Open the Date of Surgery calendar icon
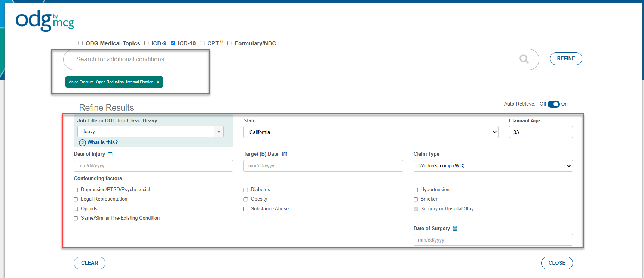Image resolution: width=644 pixels, height=278 pixels. click(455, 229)
